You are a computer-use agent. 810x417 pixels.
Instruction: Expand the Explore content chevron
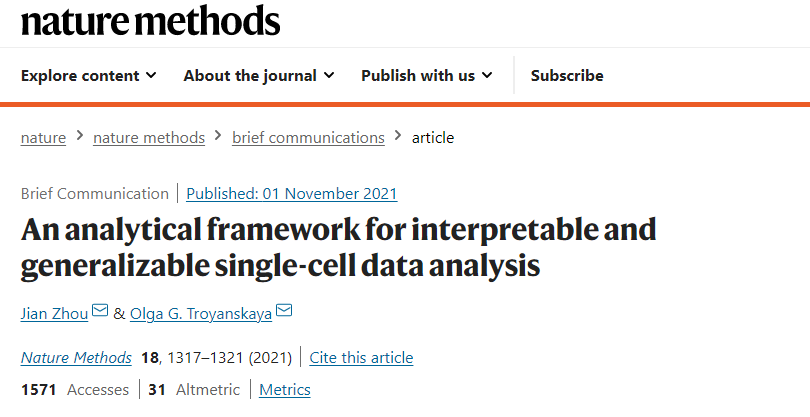[x=151, y=75]
